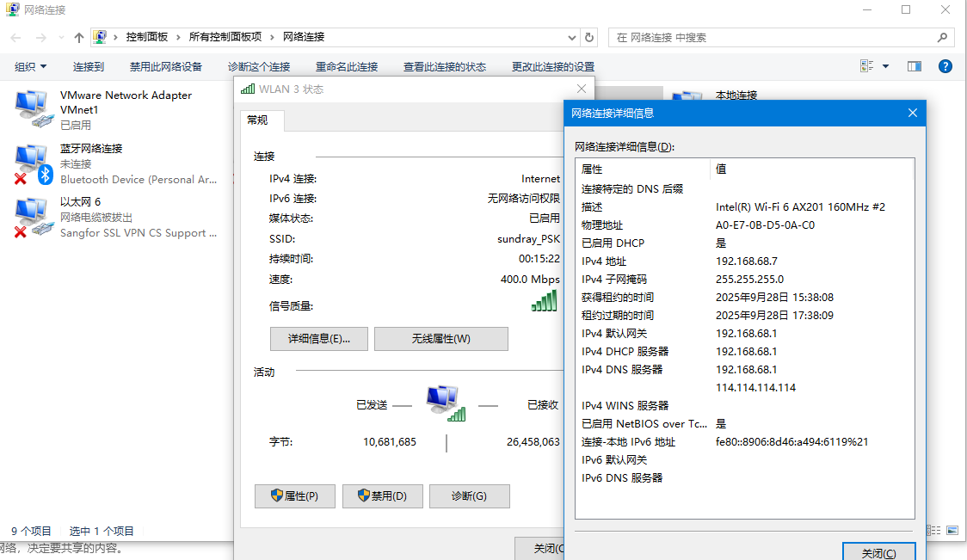Screen dimensions: 967x560
Task: Click 诊断这个连接 in the toolbar
Action: pyautogui.click(x=259, y=67)
